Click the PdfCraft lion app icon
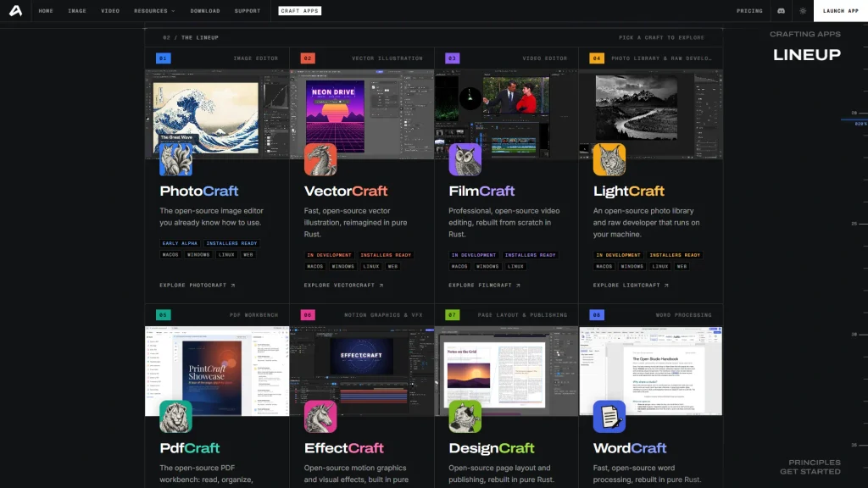Viewport: 868px width, 488px height. pyautogui.click(x=176, y=417)
